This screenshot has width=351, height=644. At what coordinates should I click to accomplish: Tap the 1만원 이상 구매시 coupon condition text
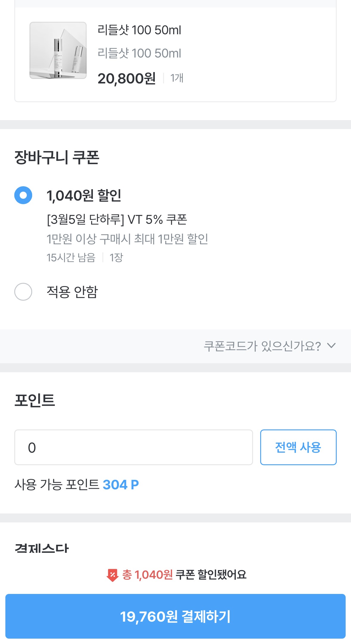coord(127,239)
